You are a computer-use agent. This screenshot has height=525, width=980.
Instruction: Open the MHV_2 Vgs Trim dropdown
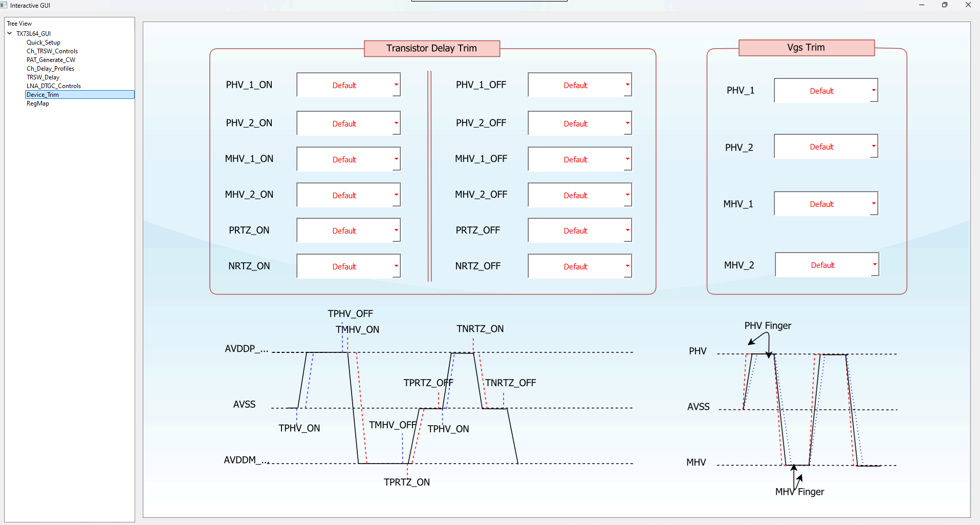pos(826,264)
